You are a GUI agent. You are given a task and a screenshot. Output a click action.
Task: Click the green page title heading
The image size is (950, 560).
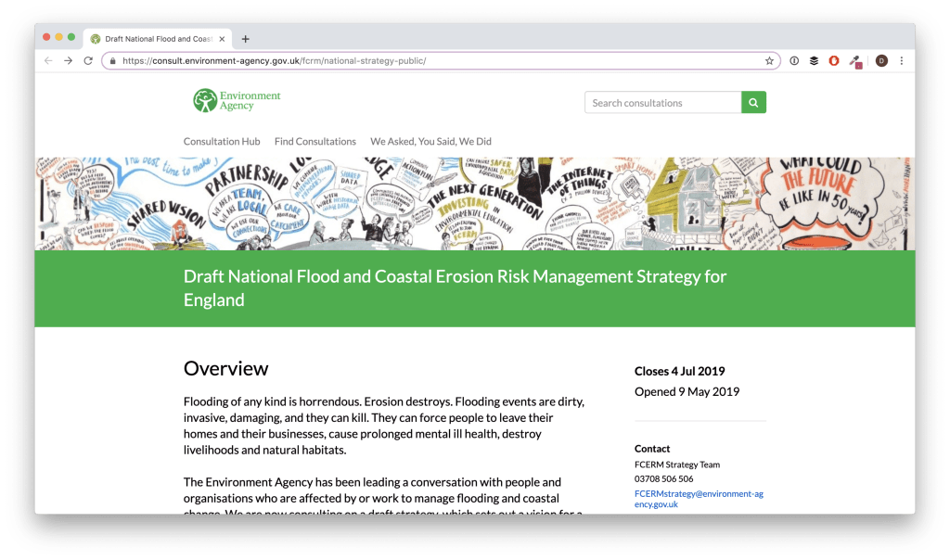pyautogui.click(x=455, y=288)
